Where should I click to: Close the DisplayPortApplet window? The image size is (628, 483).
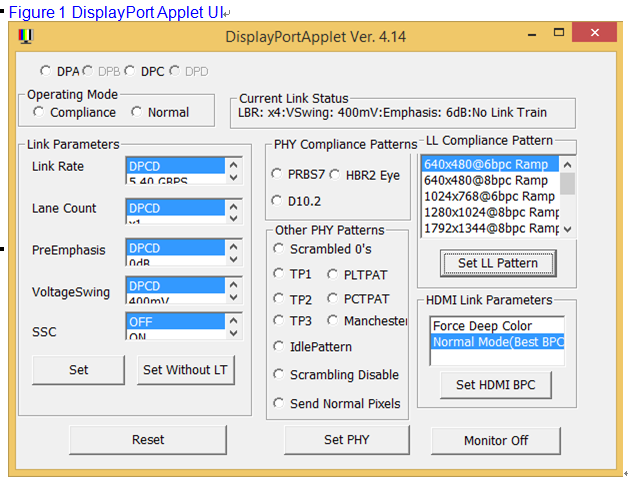coord(594,32)
